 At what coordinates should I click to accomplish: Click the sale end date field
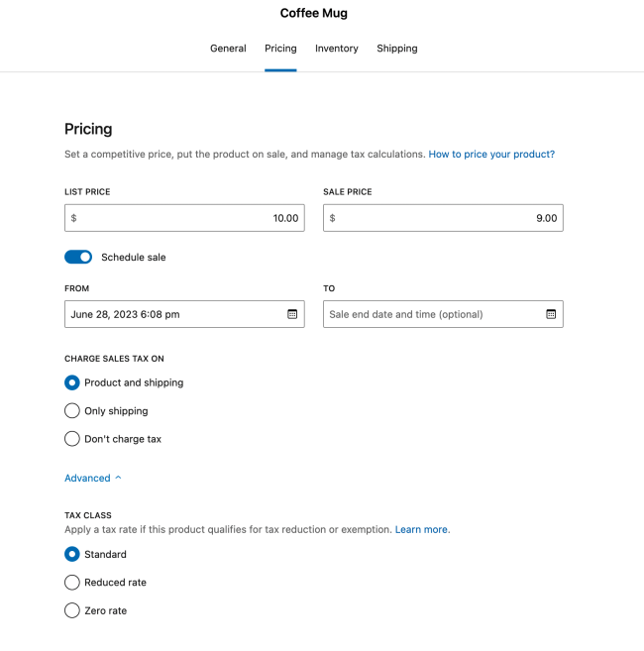point(431,314)
